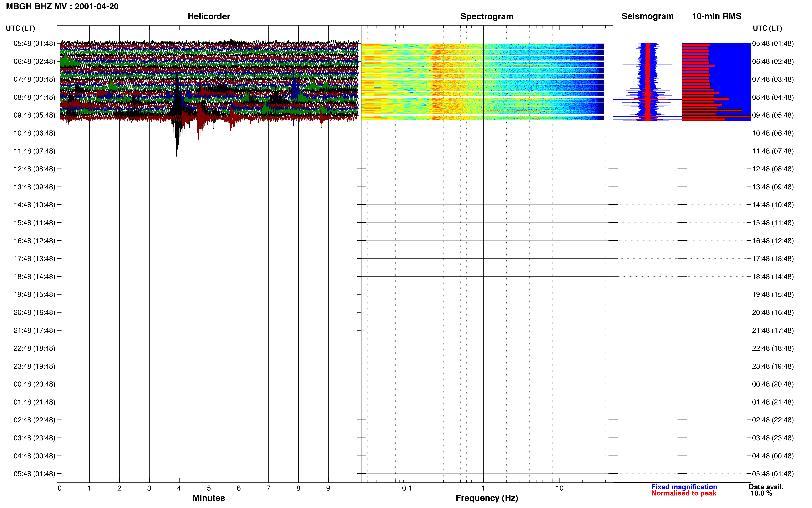812x508 pixels.
Task: Click the 'Normalised to peak' legend text
Action: [x=684, y=493]
